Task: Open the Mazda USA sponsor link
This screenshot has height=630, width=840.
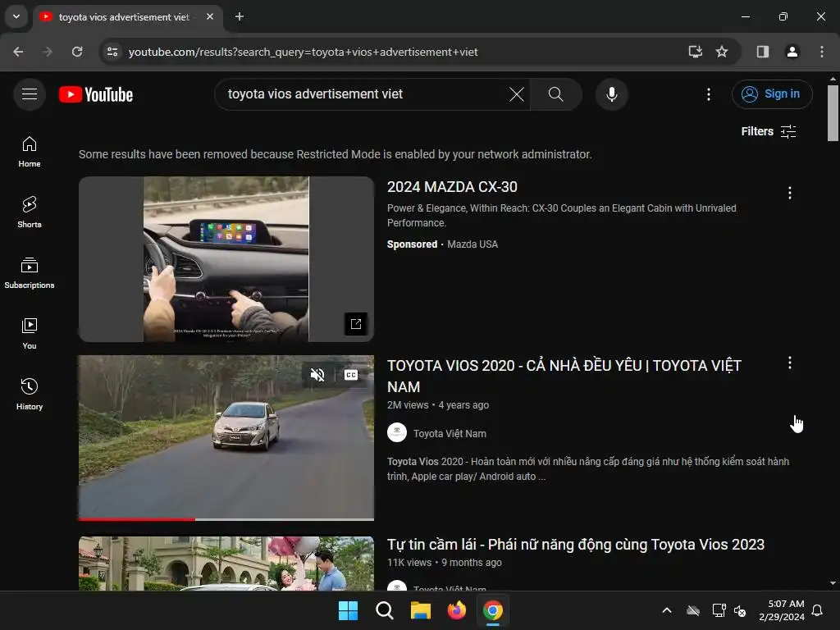Action: tap(472, 244)
